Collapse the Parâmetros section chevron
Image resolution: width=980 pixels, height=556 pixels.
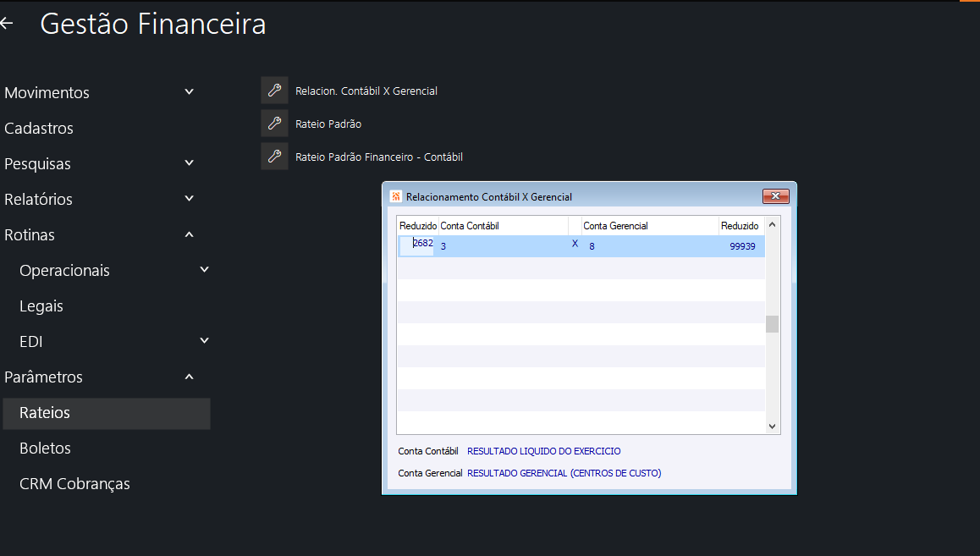click(190, 377)
